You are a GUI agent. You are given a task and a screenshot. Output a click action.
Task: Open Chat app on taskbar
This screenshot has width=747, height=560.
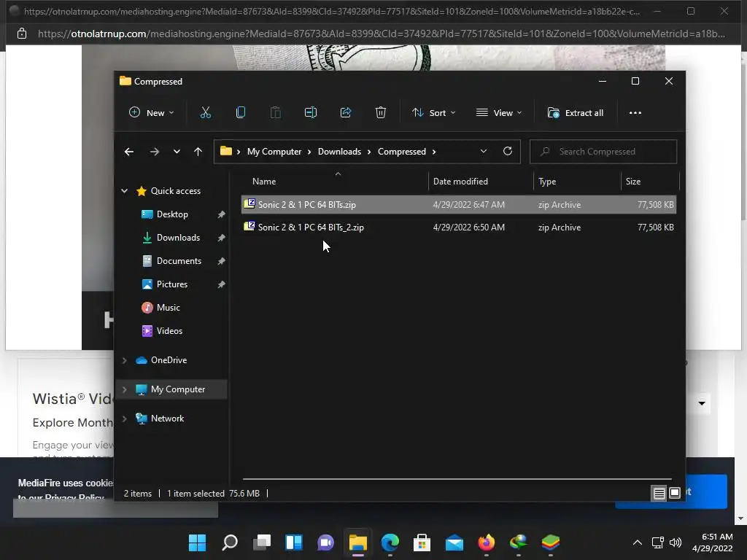point(326,542)
